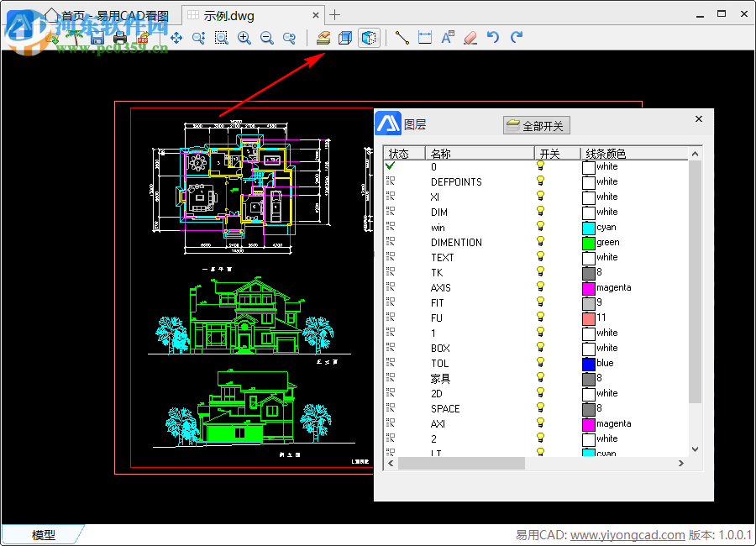This screenshot has height=546, width=756.
Task: Open the layer manager icon
Action: (x=323, y=37)
